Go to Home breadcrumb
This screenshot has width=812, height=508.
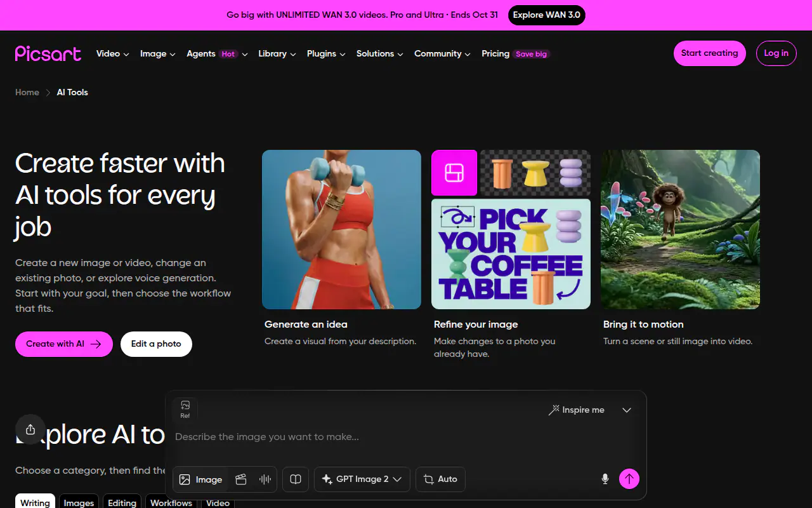[27, 93]
